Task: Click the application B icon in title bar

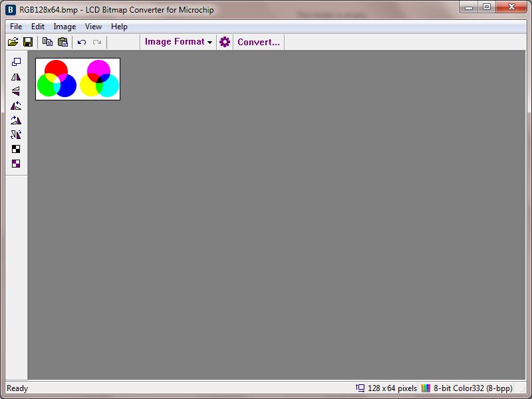Action: tap(11, 10)
